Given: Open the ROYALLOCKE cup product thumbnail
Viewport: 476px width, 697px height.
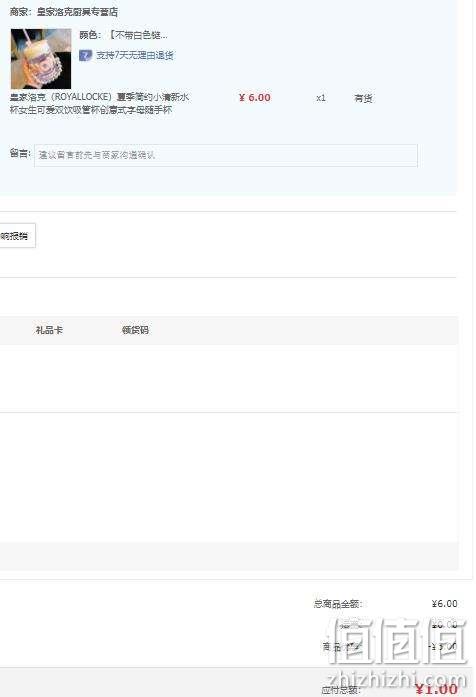Looking at the screenshot, I should (41, 59).
